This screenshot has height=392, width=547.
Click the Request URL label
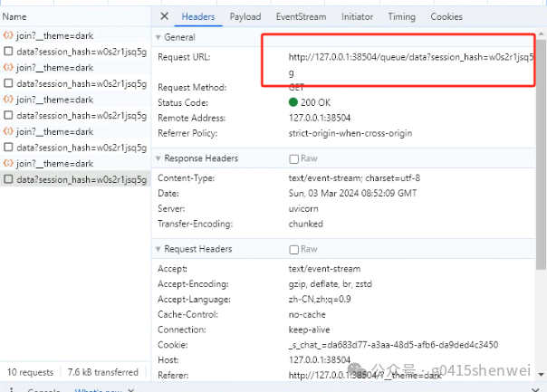click(184, 57)
